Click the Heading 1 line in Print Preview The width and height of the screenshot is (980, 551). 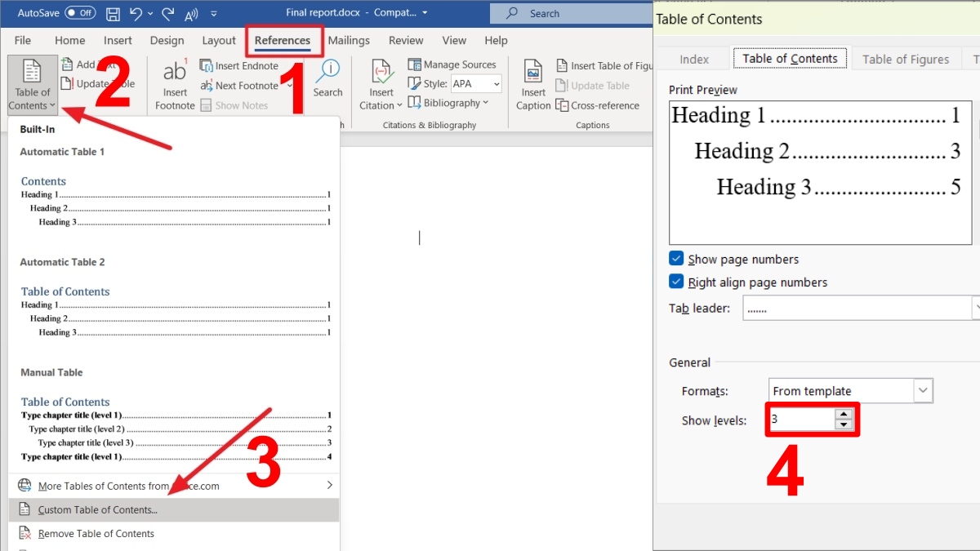point(816,116)
